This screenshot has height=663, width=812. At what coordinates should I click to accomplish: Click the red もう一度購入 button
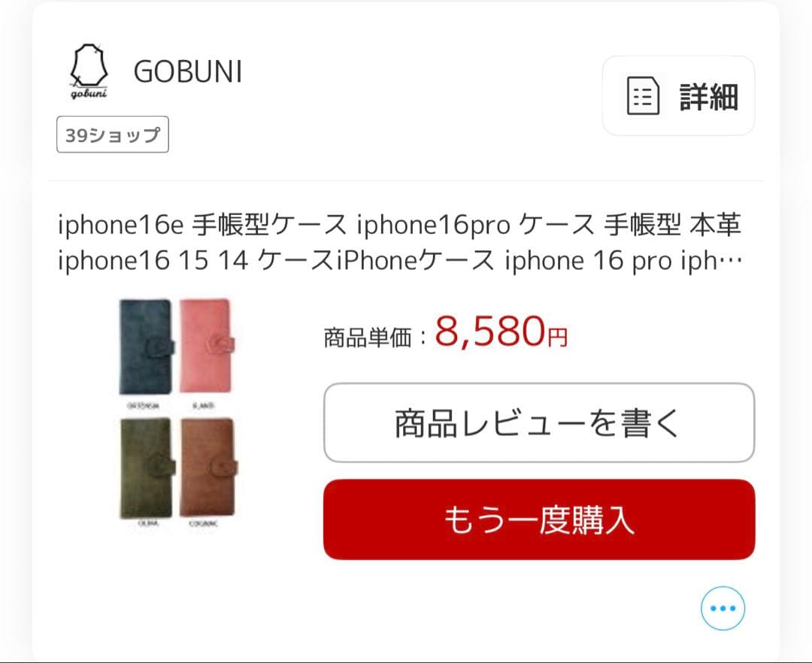click(x=538, y=519)
